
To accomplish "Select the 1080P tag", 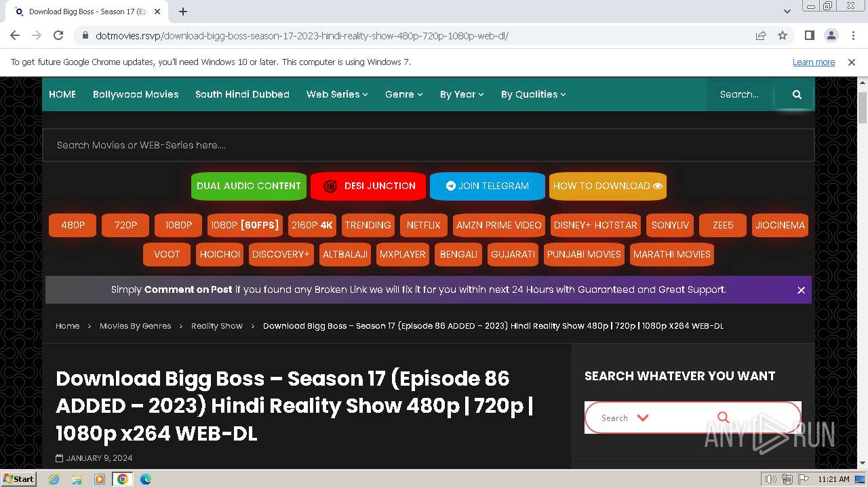I will pos(178,225).
